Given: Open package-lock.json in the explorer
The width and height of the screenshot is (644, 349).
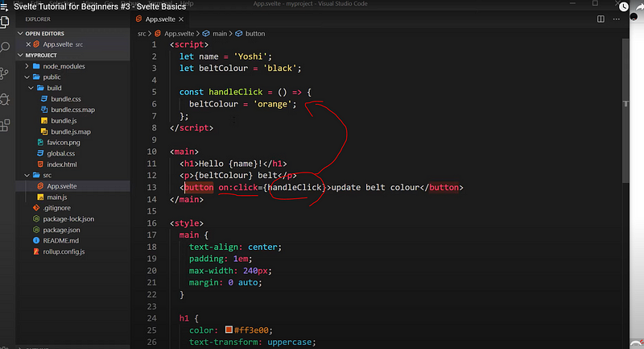Looking at the screenshot, I should click(x=68, y=218).
